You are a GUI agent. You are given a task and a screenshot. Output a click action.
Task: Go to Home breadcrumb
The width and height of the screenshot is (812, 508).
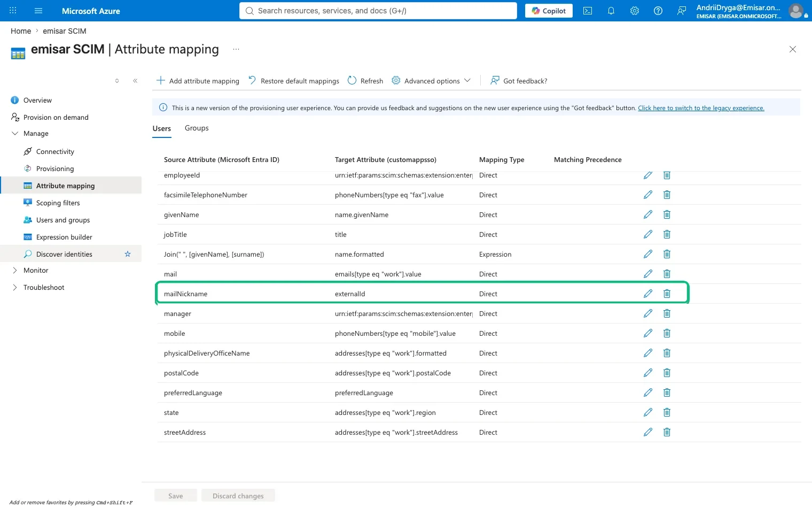[21, 31]
